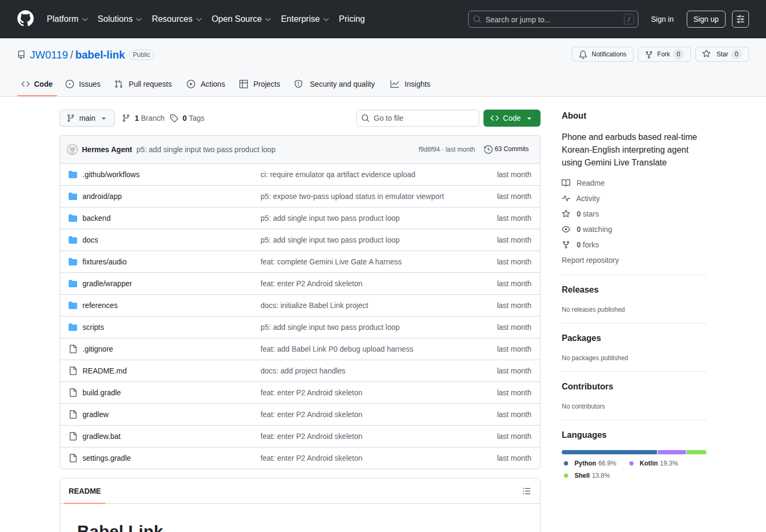Click the README.md file icon
The image size is (766, 532).
click(73, 371)
